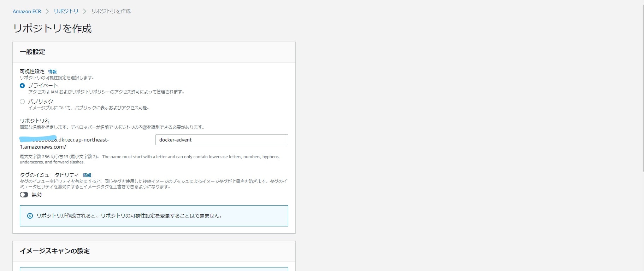Click the リポジトリを作成 breadcrumb text
The image size is (644, 271).
tap(111, 11)
